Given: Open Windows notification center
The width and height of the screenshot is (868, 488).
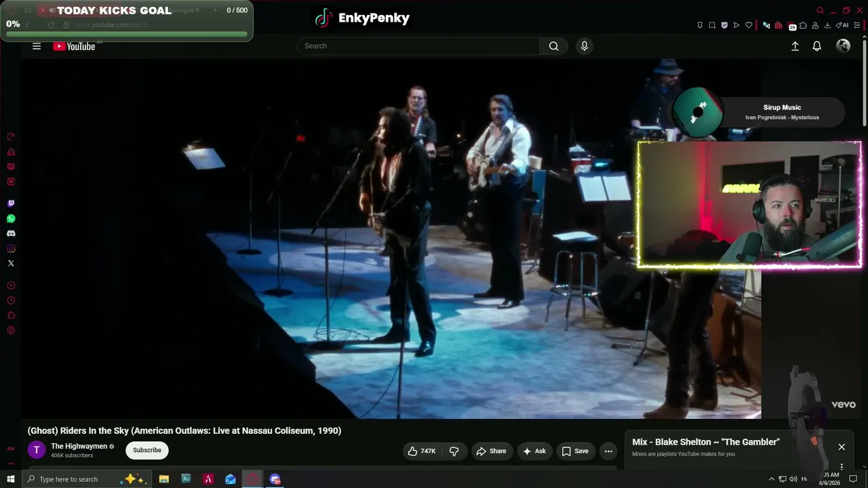Looking at the screenshot, I should [x=853, y=479].
